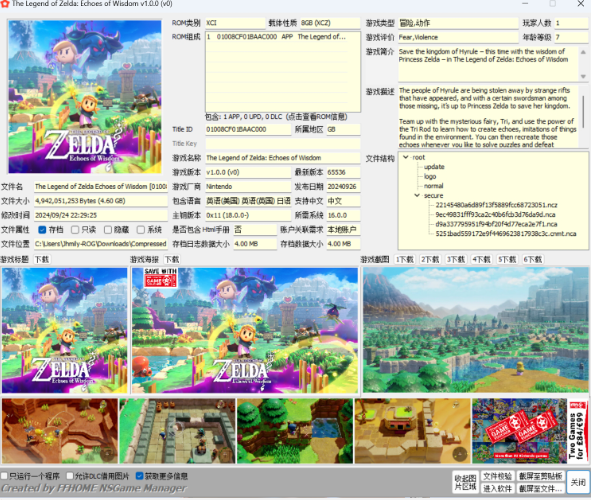The height and width of the screenshot is (500, 591).
Task: Toggle the 存档 file attribute checkbox
Action: pyautogui.click(x=42, y=229)
